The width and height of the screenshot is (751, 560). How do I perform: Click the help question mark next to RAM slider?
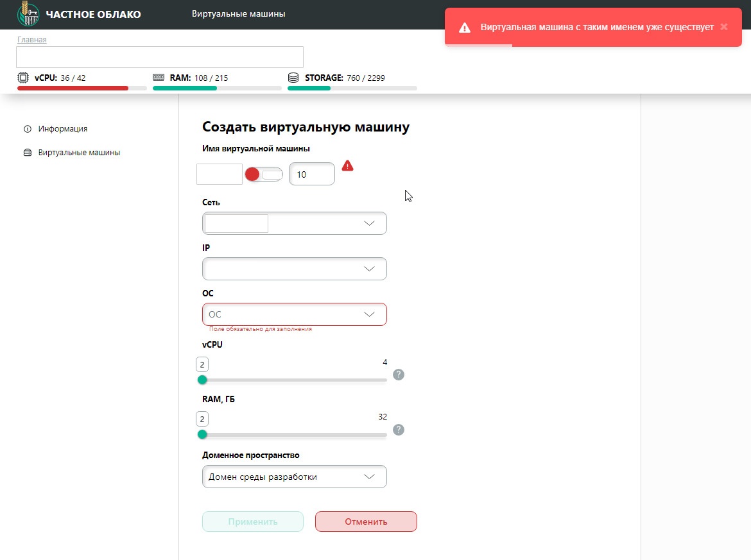point(399,430)
